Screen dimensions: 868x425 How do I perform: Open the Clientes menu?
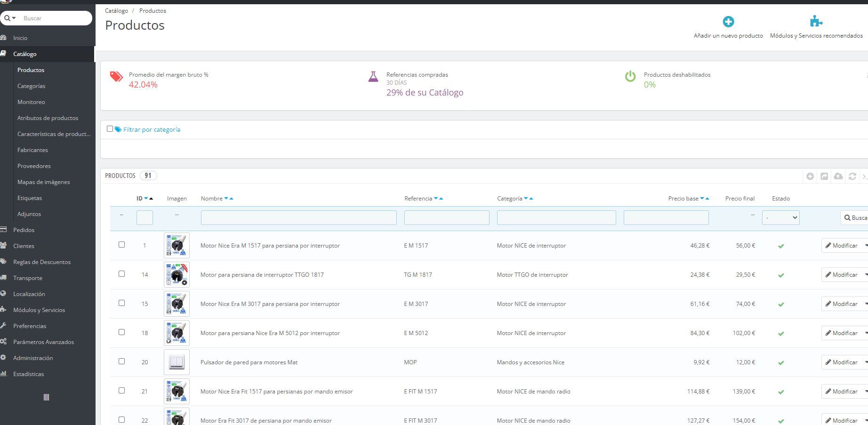click(x=24, y=246)
